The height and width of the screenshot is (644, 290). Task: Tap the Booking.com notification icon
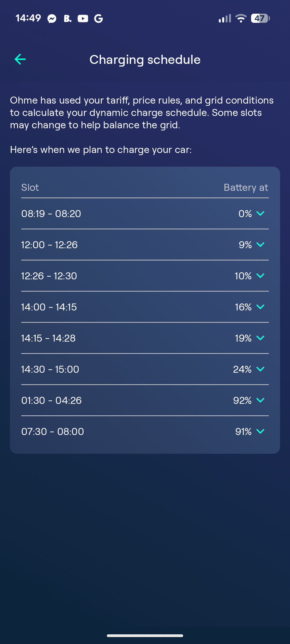[x=67, y=19]
